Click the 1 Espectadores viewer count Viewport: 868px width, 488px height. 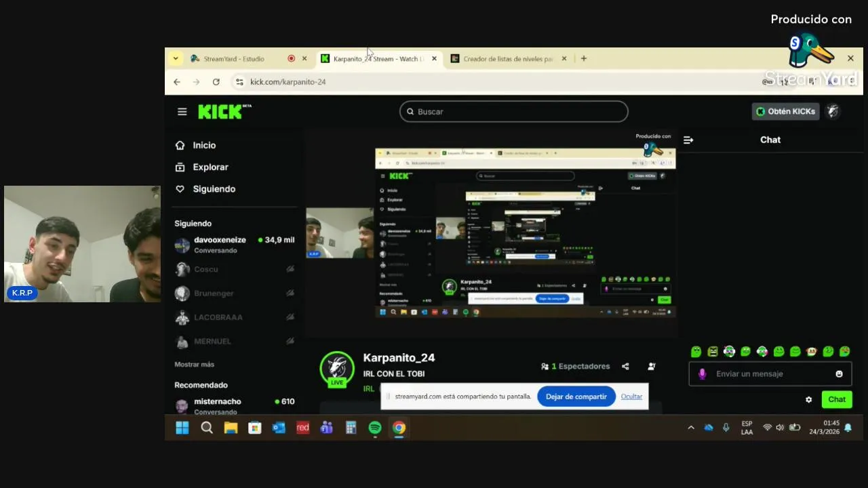point(575,366)
